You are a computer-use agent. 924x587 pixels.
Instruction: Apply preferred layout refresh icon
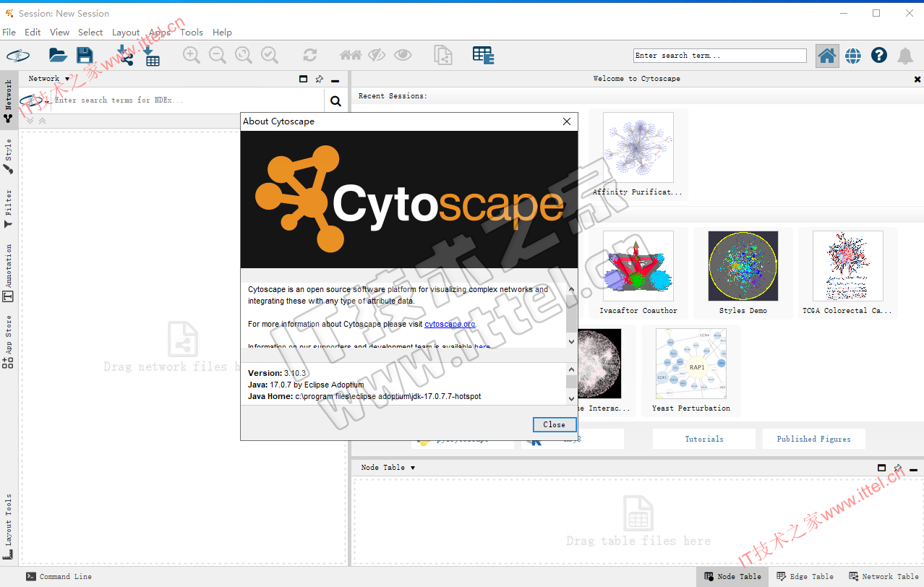tap(310, 55)
